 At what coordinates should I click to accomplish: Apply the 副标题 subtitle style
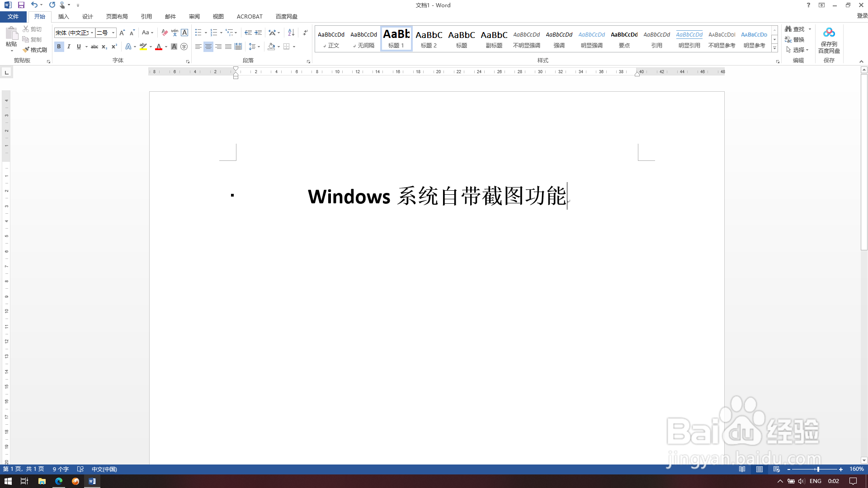(494, 39)
